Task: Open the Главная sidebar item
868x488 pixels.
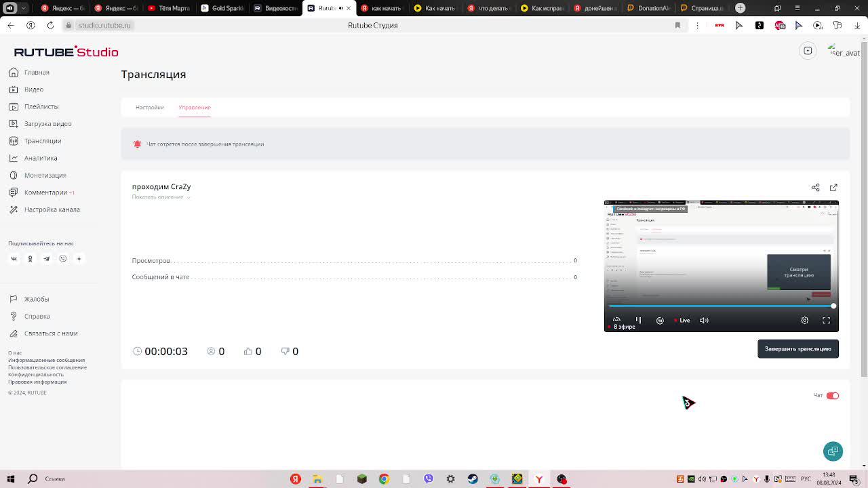Action: [x=29, y=72]
